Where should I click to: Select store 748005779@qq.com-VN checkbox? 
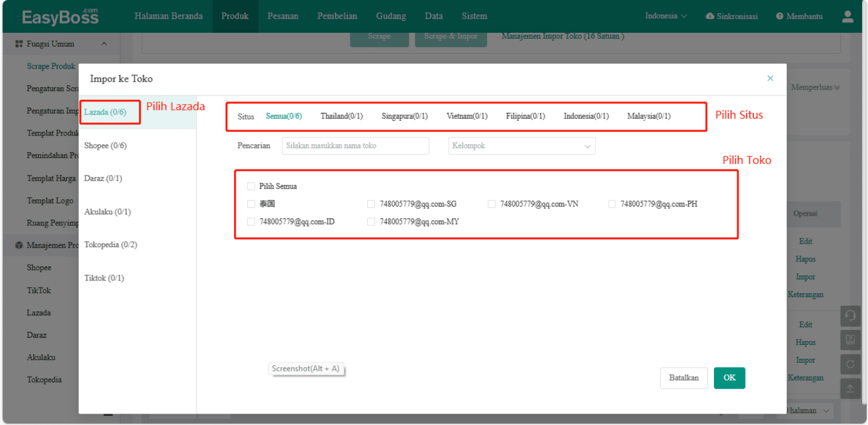pos(492,204)
